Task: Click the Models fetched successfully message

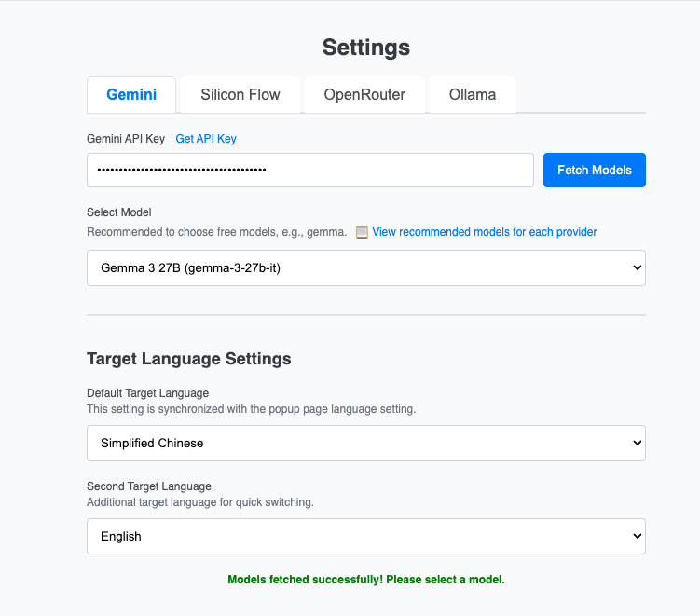Action: pyautogui.click(x=366, y=580)
